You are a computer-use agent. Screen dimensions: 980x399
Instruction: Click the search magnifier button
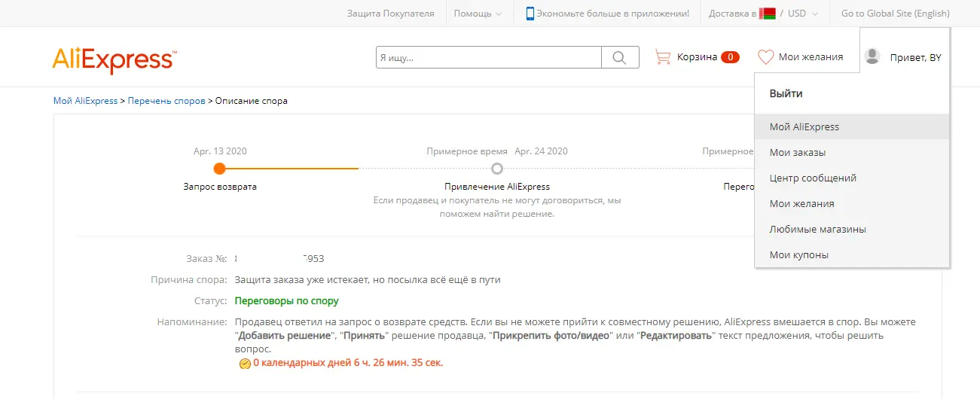point(620,57)
